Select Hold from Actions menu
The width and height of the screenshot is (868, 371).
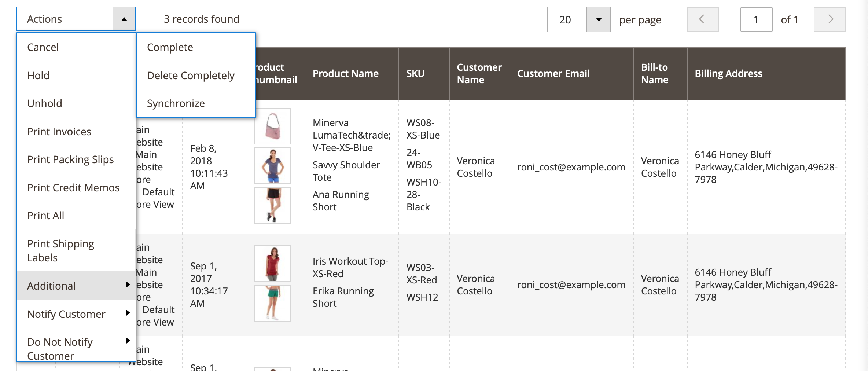(76, 76)
